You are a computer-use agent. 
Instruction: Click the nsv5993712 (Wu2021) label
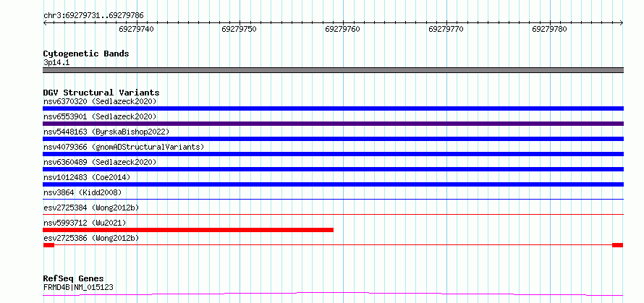coord(85,223)
